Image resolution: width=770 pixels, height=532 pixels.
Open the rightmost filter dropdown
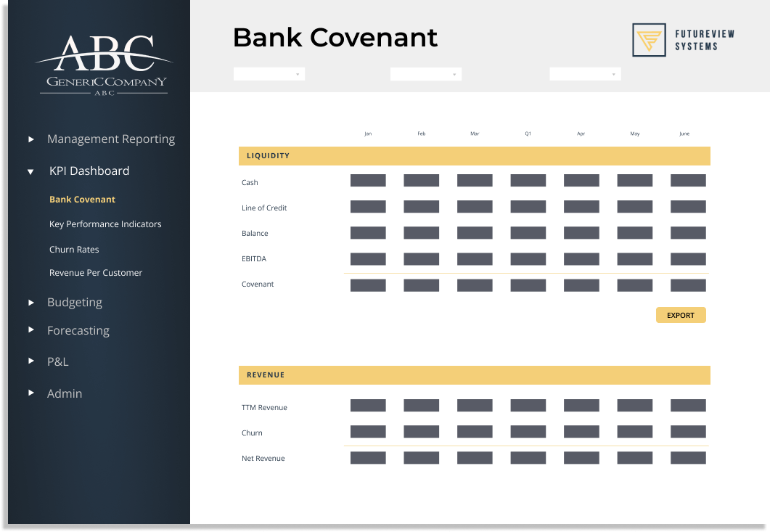585,73
